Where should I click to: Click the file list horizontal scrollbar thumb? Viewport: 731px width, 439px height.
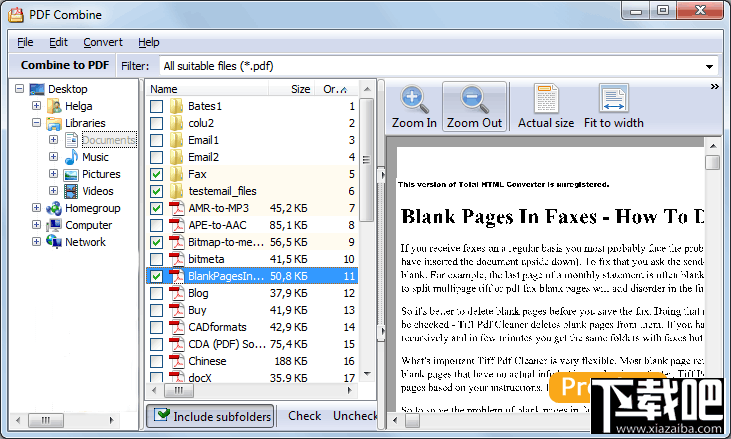[x=179, y=391]
